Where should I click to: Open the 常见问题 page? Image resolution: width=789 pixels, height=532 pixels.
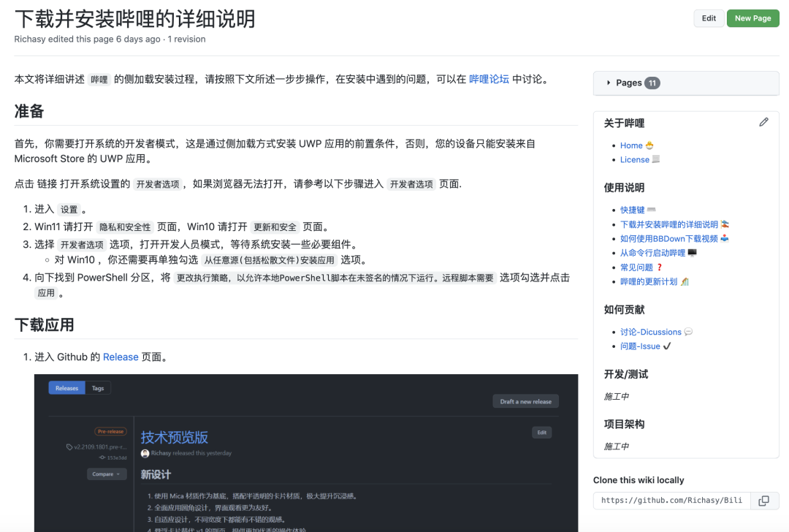[x=636, y=267]
